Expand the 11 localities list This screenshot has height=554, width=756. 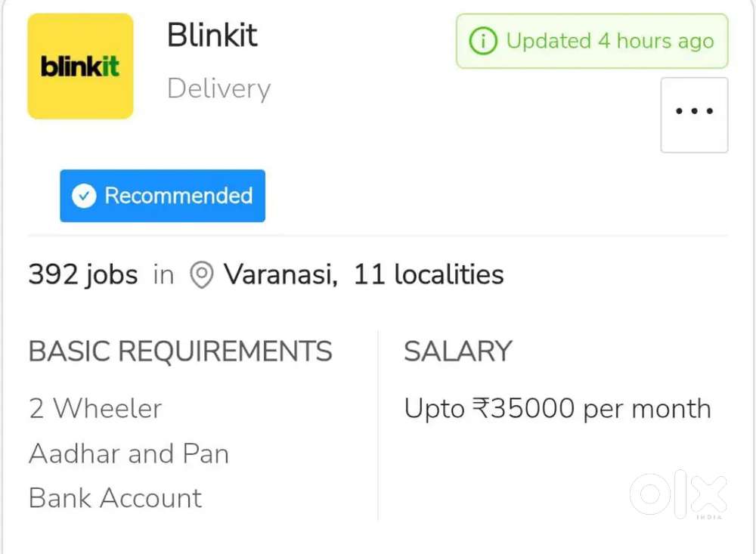click(429, 274)
